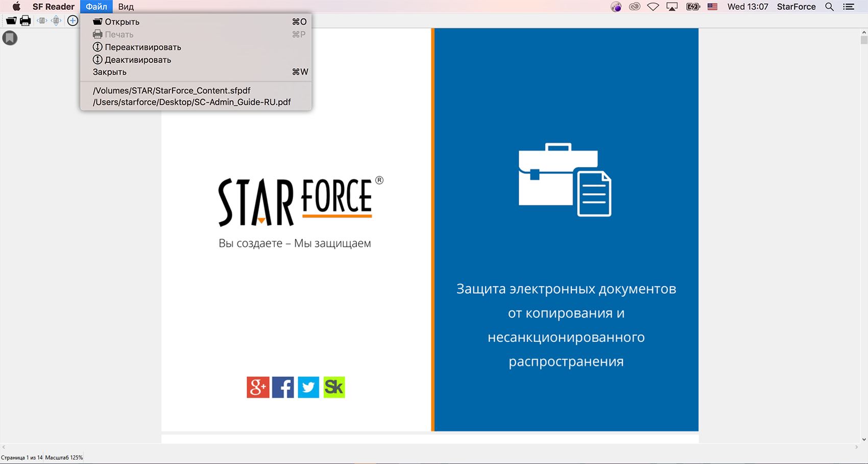868x464 pixels.
Task: Click the horizontal scrollbar left arrow
Action: [4, 447]
